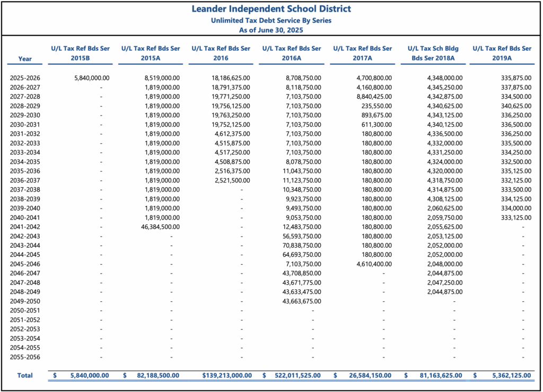Click the U/L Tax Sch Bldg Bds Ser 2018A header
543x392 pixels.
(433, 54)
